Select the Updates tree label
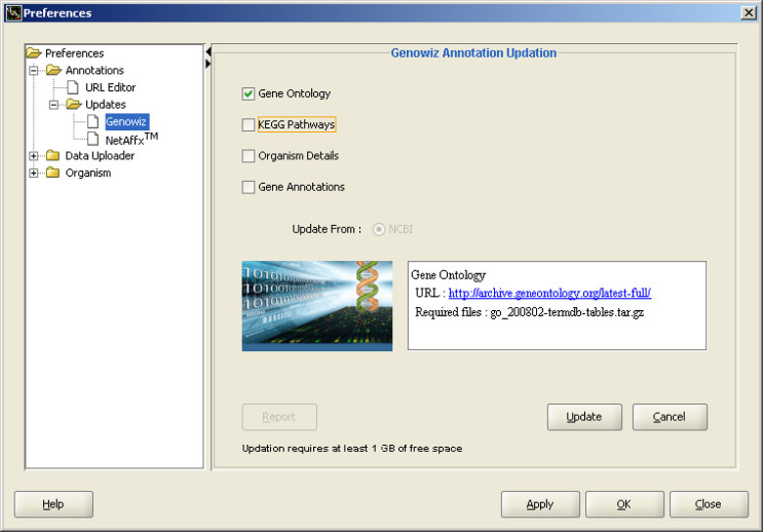 pyautogui.click(x=105, y=105)
